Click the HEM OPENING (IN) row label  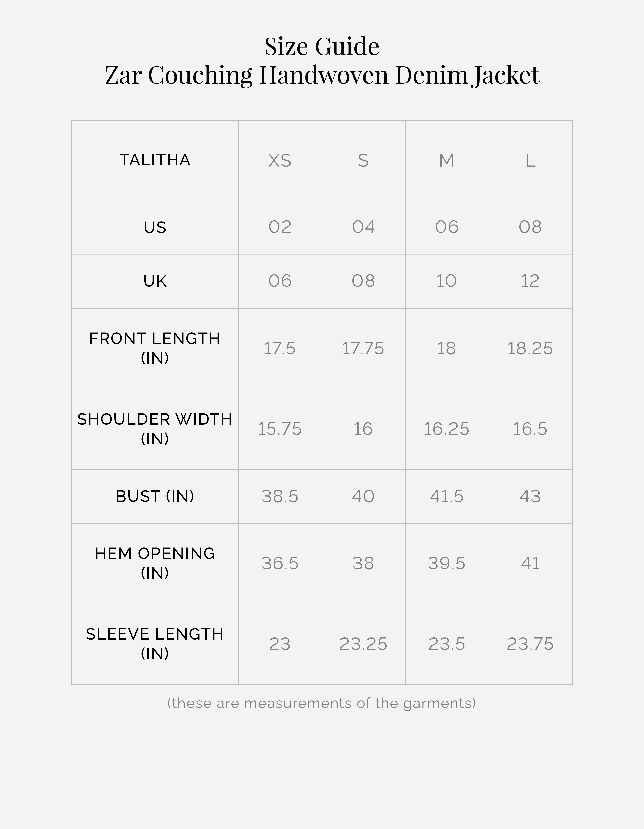(x=155, y=563)
